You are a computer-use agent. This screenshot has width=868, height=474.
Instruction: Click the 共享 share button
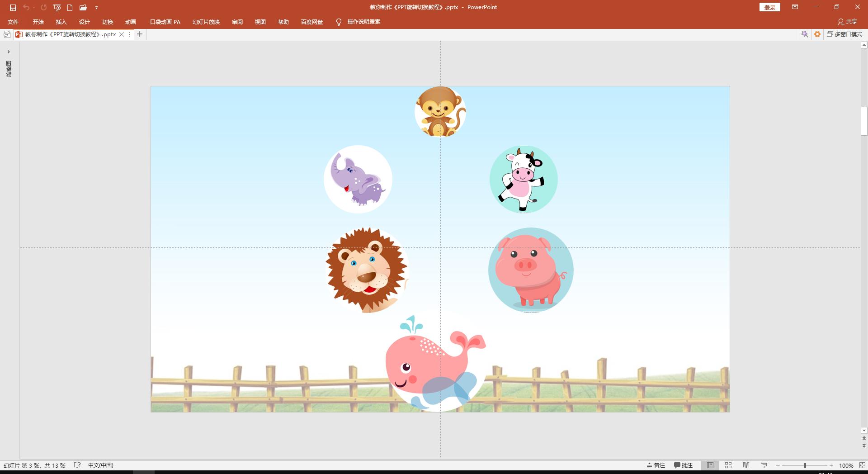pyautogui.click(x=847, y=22)
